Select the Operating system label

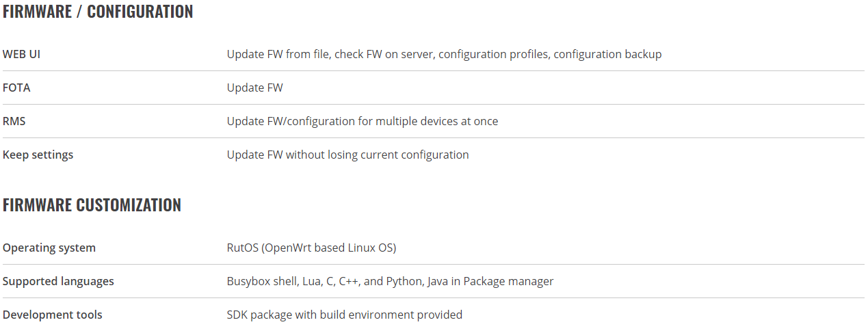click(x=49, y=248)
